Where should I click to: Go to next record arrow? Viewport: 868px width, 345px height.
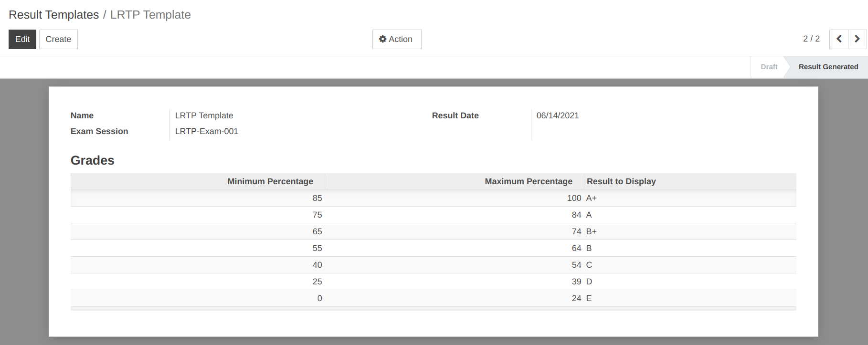(x=857, y=39)
